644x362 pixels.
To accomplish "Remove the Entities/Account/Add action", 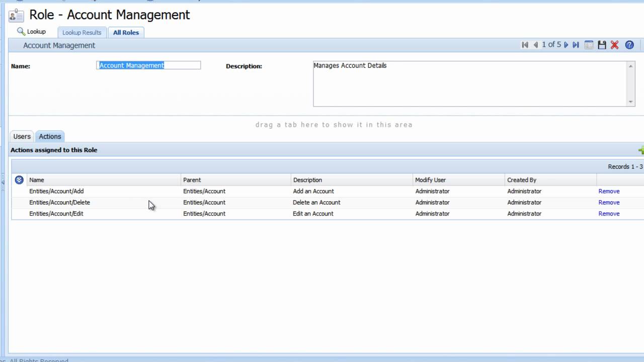I will coord(609,191).
